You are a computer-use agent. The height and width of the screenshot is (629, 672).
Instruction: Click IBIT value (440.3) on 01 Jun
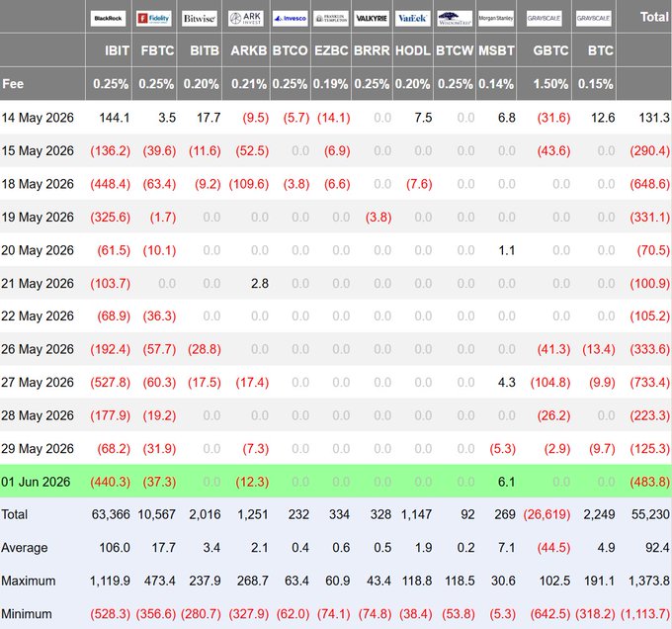pyautogui.click(x=110, y=482)
